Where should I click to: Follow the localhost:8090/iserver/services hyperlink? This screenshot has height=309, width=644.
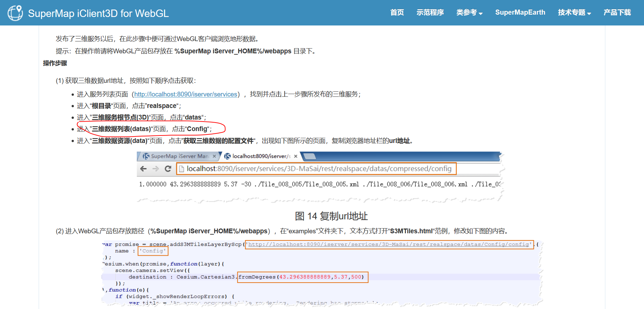186,94
